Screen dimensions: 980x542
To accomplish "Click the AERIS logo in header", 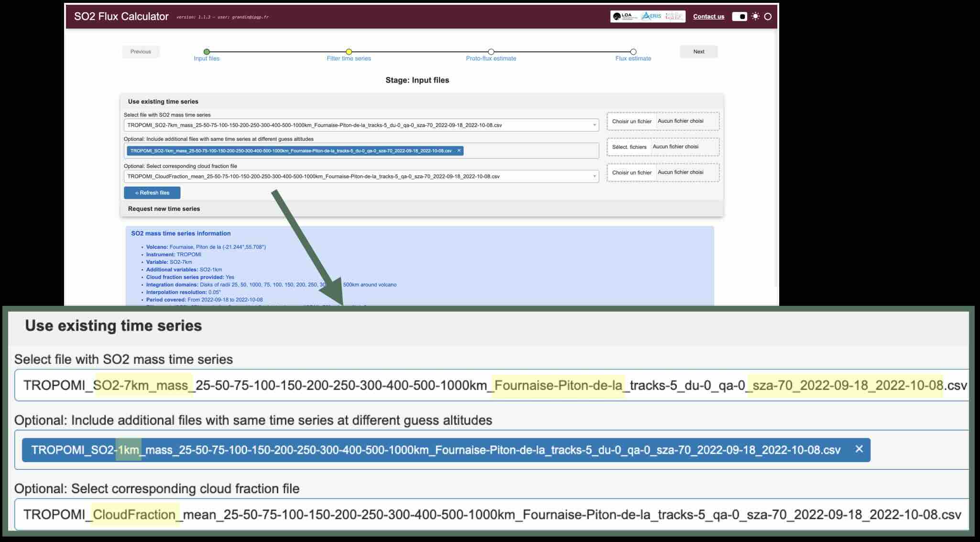I will click(x=652, y=16).
